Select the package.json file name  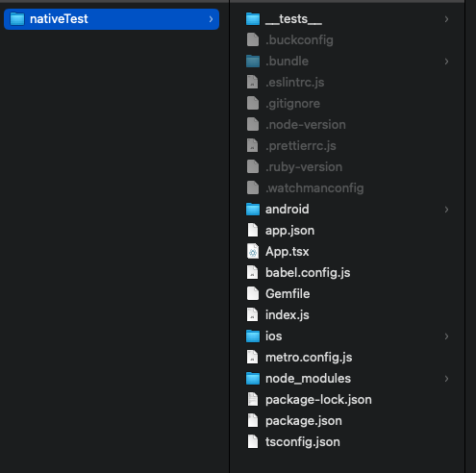[304, 421]
